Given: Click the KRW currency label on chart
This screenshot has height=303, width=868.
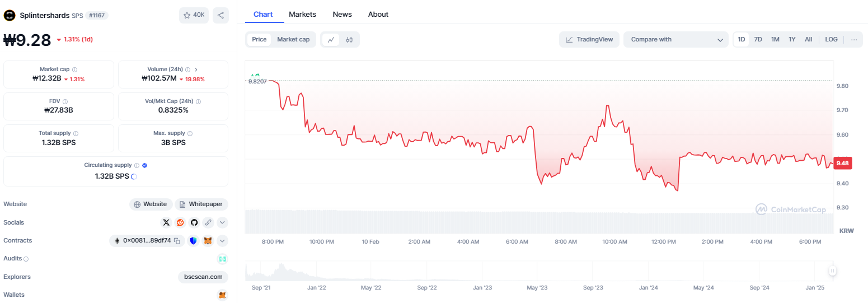Looking at the screenshot, I should click(x=846, y=231).
